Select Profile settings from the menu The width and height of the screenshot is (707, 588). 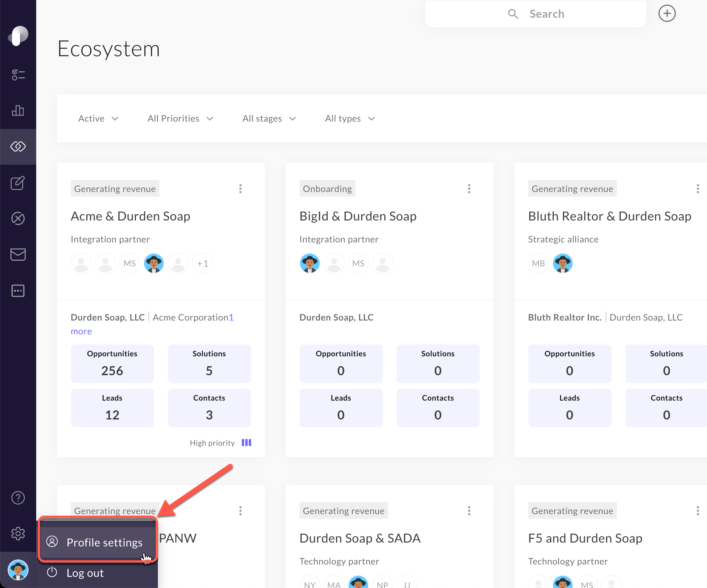[104, 542]
